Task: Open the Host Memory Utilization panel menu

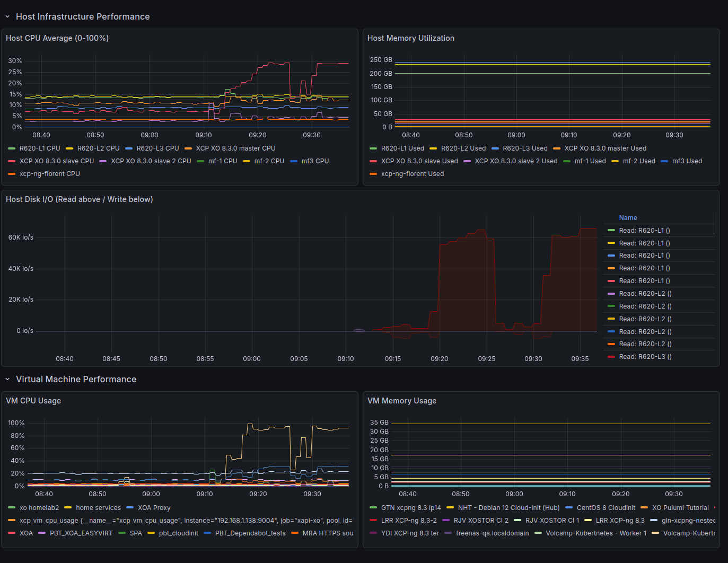Action: [x=410, y=38]
